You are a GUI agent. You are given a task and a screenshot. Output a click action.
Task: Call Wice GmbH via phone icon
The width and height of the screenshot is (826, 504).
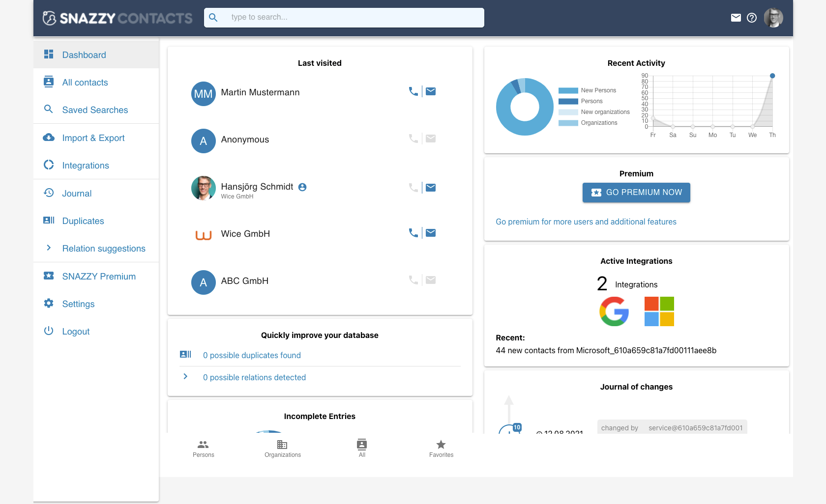pos(413,233)
